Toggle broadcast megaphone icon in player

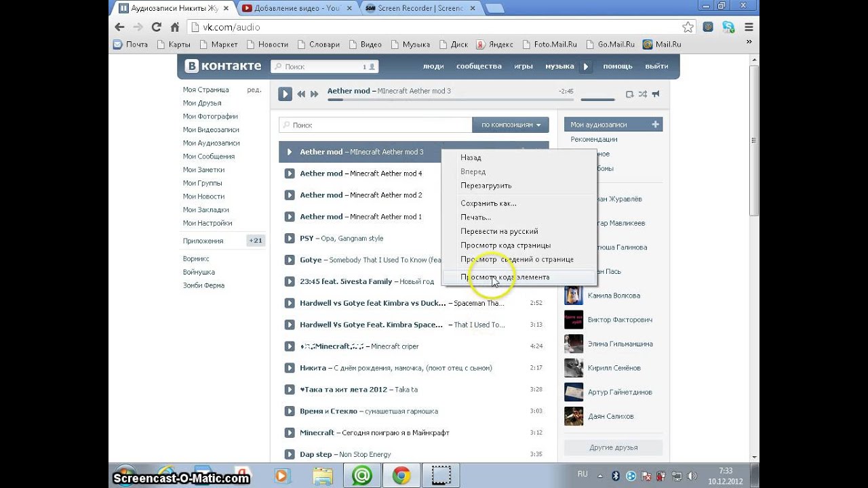pyautogui.click(x=656, y=94)
